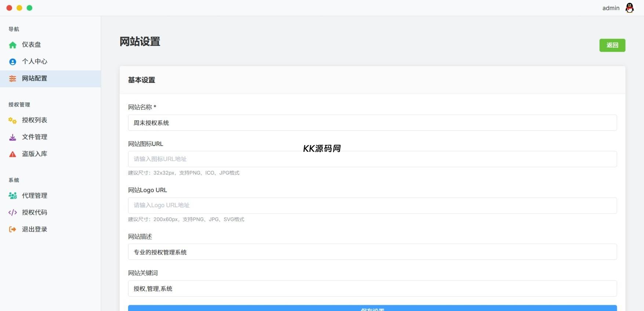Click the red warning triangle for 盗版入库
This screenshot has height=311, width=644.
click(13, 154)
